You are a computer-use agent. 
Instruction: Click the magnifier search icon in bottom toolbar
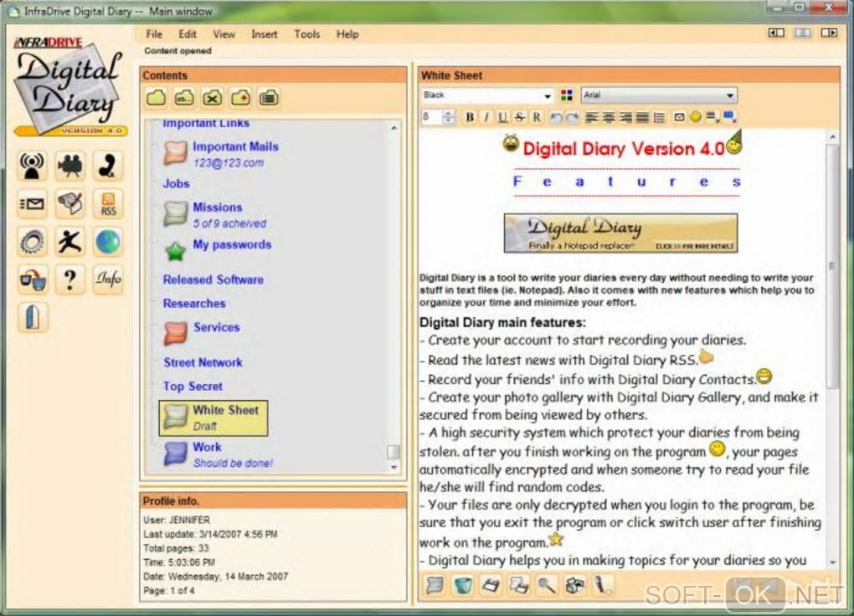(547, 586)
